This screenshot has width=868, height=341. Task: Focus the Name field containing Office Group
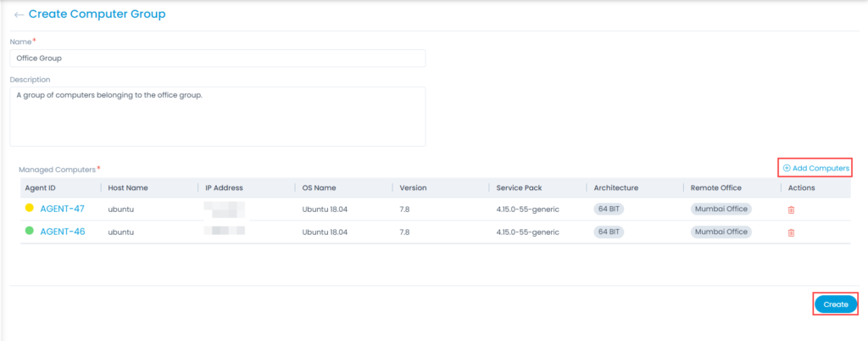[x=217, y=58]
